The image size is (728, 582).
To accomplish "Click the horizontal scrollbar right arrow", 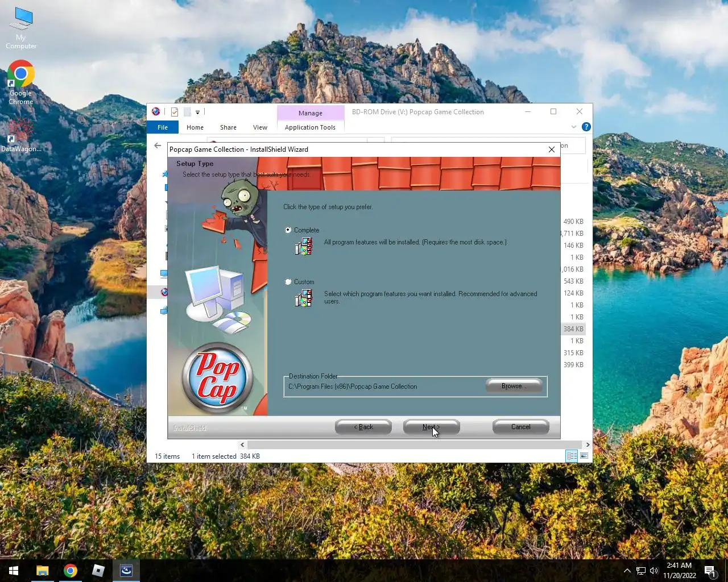I will (x=588, y=444).
